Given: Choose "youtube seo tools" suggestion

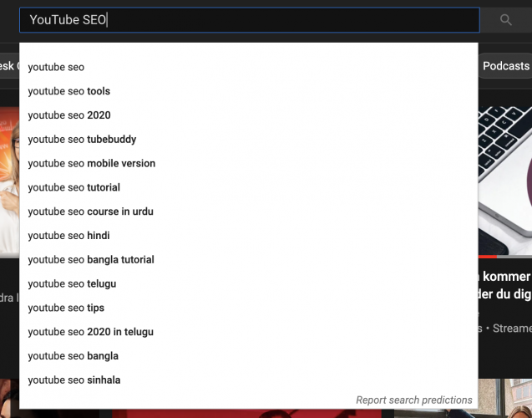Looking at the screenshot, I should pyautogui.click(x=249, y=91).
